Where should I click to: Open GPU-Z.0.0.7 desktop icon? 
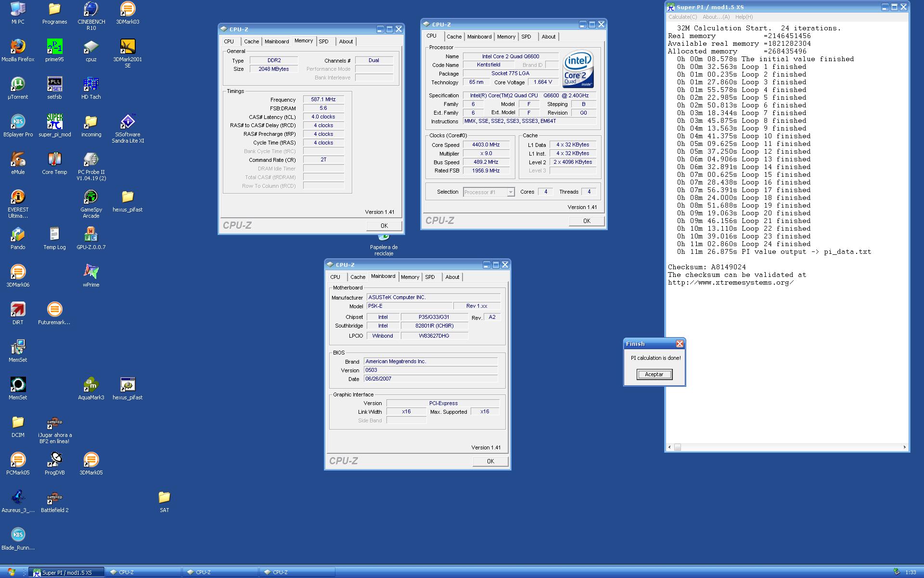[x=91, y=235]
